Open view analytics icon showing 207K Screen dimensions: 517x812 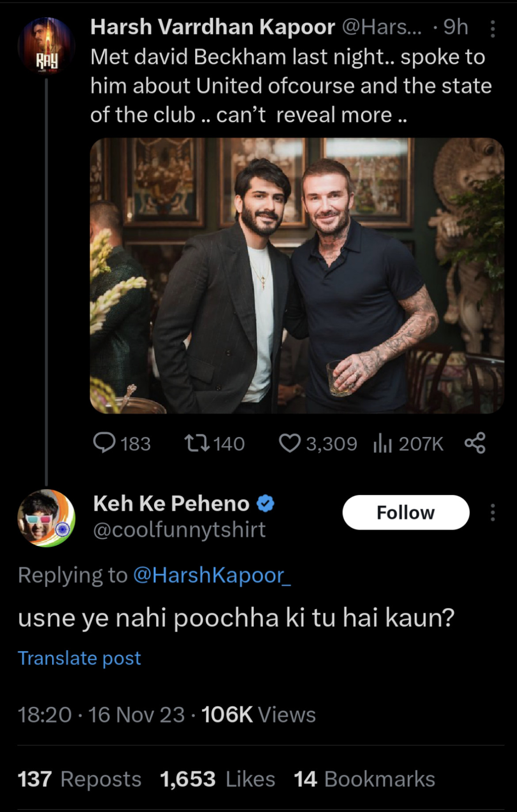coord(383,443)
